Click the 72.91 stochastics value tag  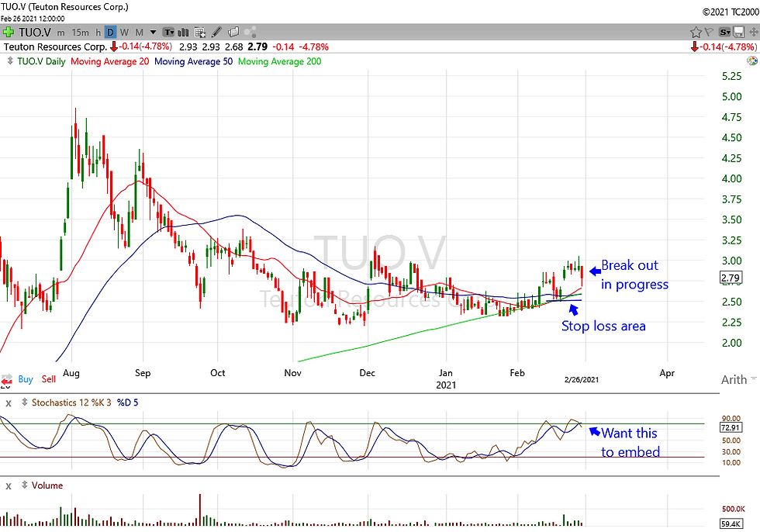click(x=731, y=428)
